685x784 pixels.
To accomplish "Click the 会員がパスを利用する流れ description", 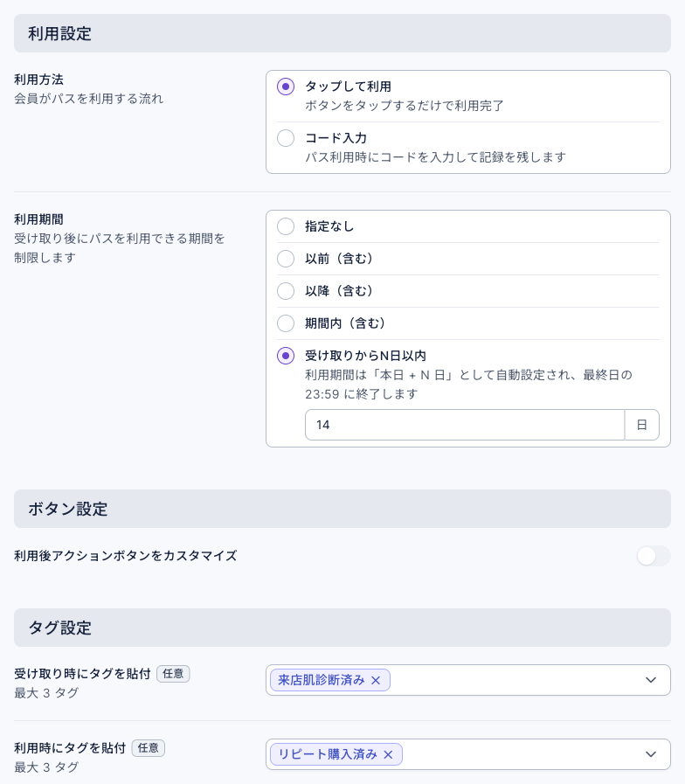I will pos(88,99).
